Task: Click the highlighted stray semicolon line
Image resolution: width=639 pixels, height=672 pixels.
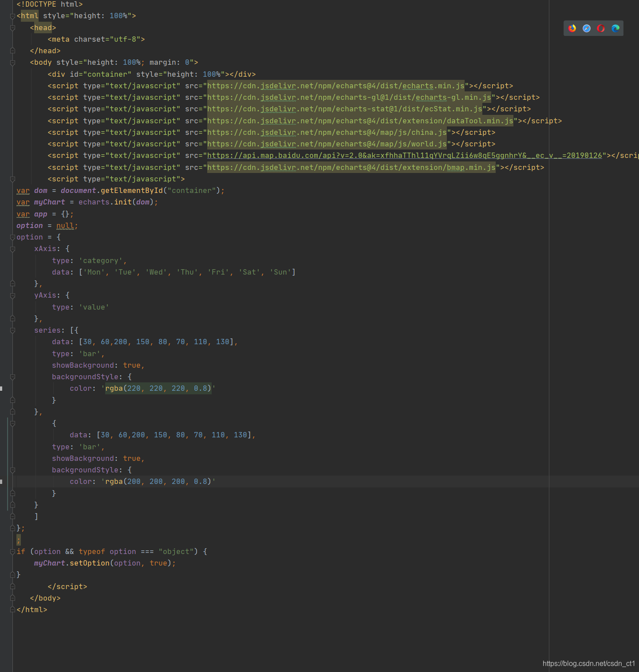Action: click(19, 540)
